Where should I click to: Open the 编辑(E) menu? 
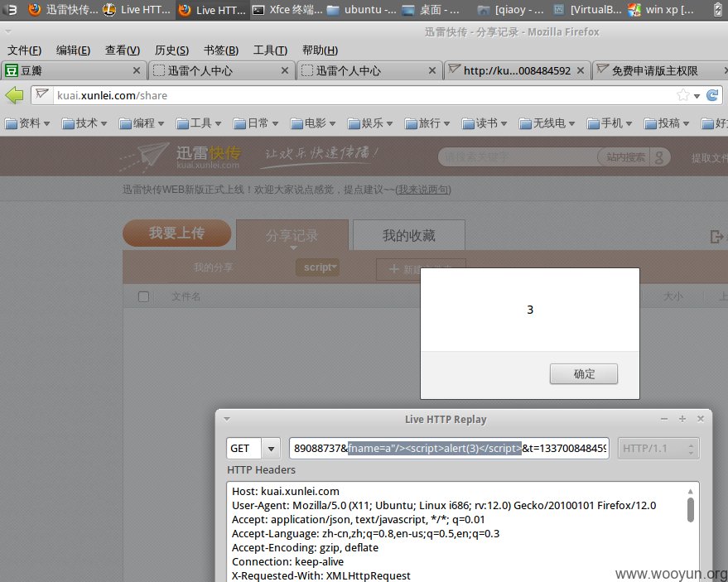(73, 51)
